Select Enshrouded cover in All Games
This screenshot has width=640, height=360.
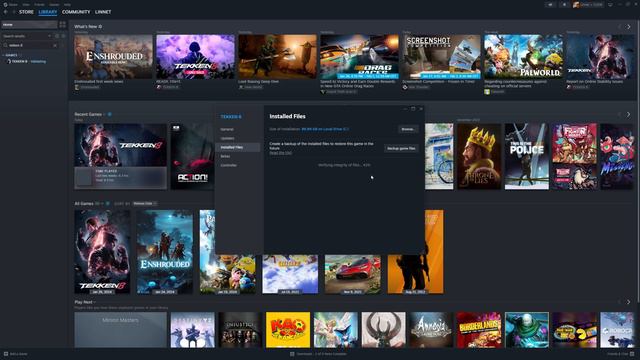(x=165, y=252)
